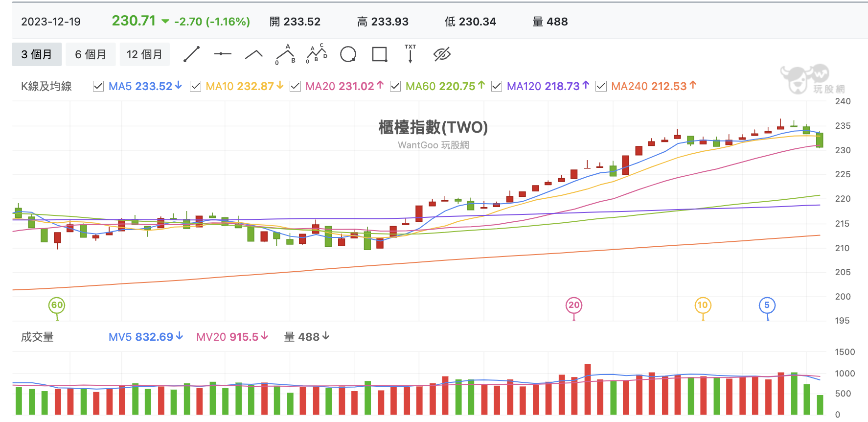The height and width of the screenshot is (422, 868).
Task: Click the WantGoo 玩股網 watermark logo
Action: tap(813, 79)
